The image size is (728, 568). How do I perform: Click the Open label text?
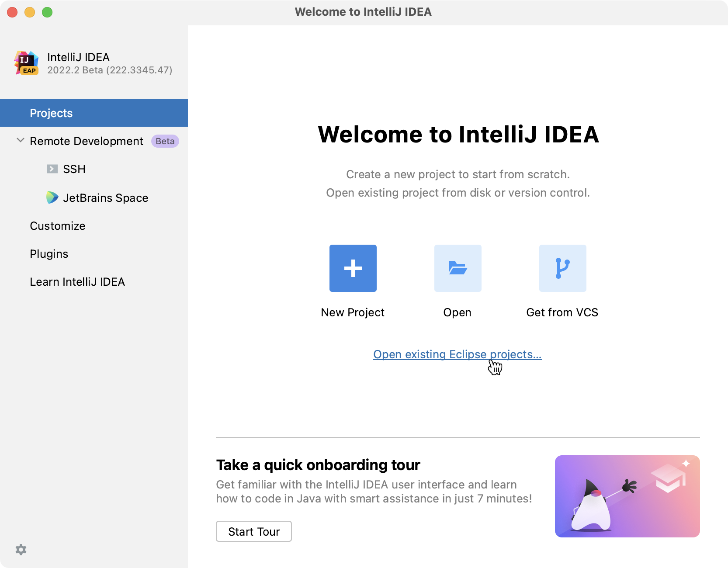pyautogui.click(x=457, y=313)
